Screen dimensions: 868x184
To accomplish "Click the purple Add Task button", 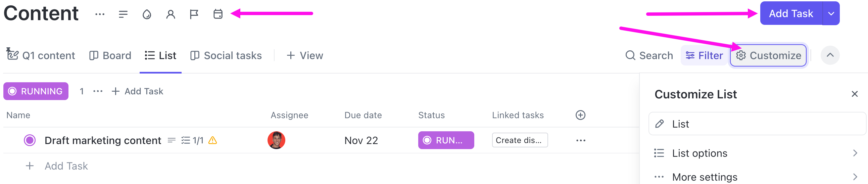I will point(790,13).
